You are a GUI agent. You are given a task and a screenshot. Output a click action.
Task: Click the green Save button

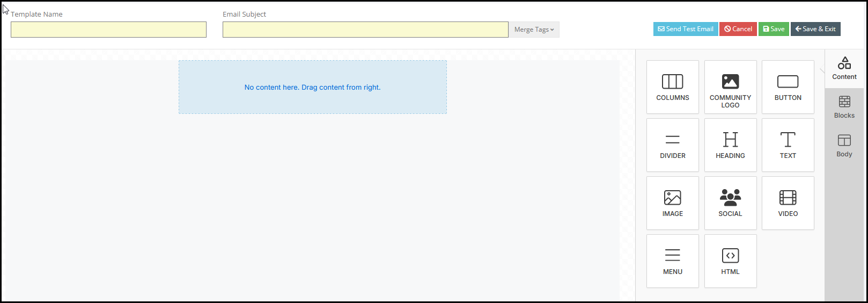[x=774, y=29]
